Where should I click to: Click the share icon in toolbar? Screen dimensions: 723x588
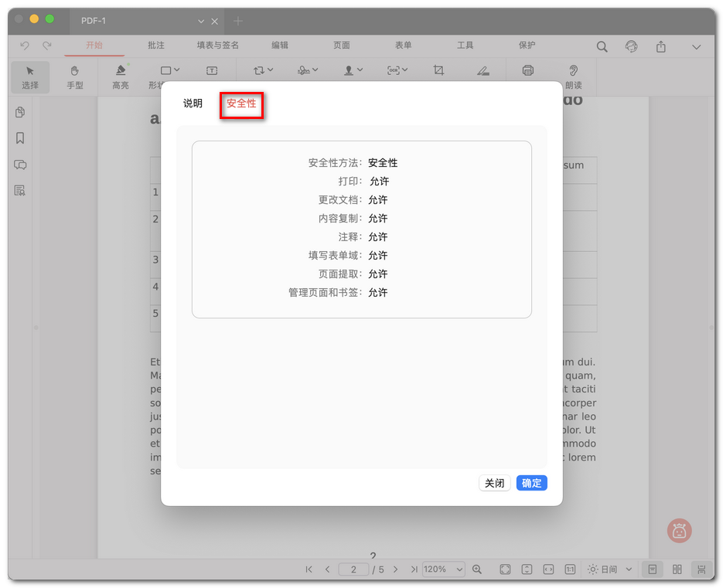click(x=660, y=46)
